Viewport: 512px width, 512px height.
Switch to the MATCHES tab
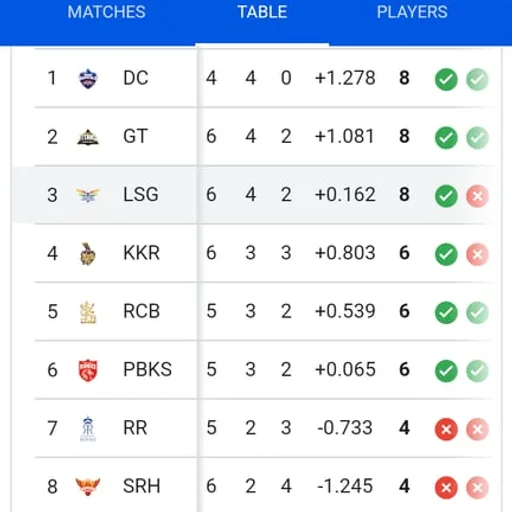tap(106, 12)
